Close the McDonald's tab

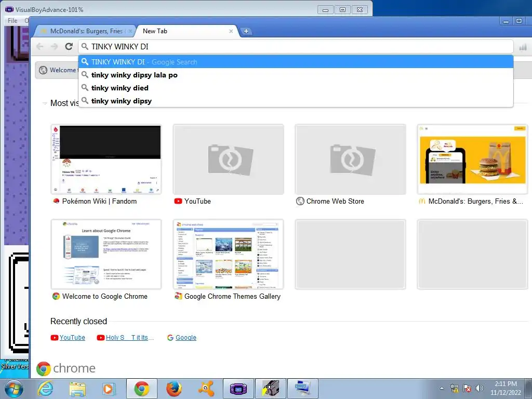coord(130,31)
